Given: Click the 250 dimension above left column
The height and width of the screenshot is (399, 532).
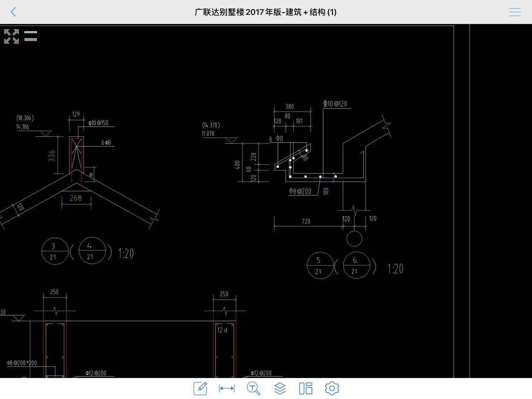Looking at the screenshot, I should [54, 292].
